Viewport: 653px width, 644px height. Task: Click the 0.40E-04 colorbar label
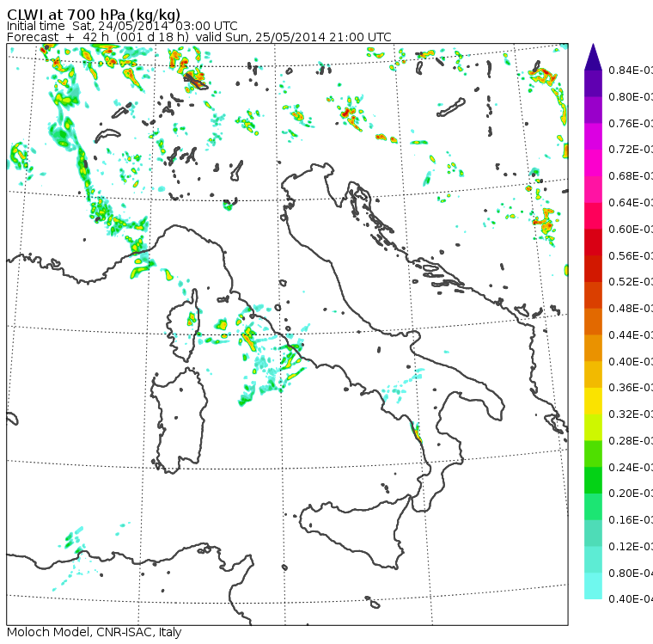(x=631, y=599)
